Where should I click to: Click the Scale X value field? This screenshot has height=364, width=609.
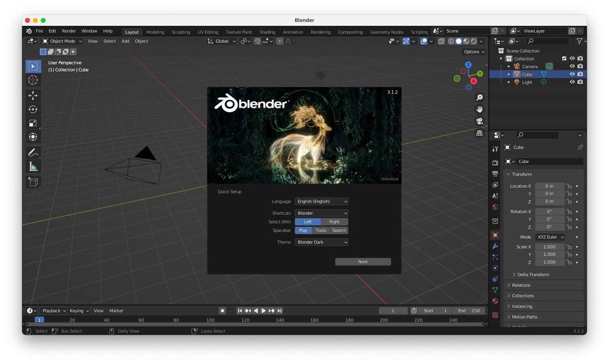pyautogui.click(x=550, y=247)
